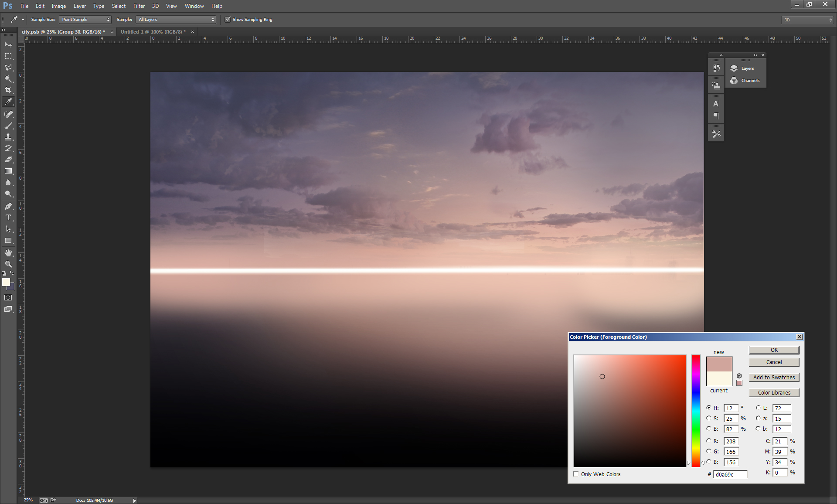Select the Brush tool
Image resolution: width=837 pixels, height=504 pixels.
(x=8, y=126)
